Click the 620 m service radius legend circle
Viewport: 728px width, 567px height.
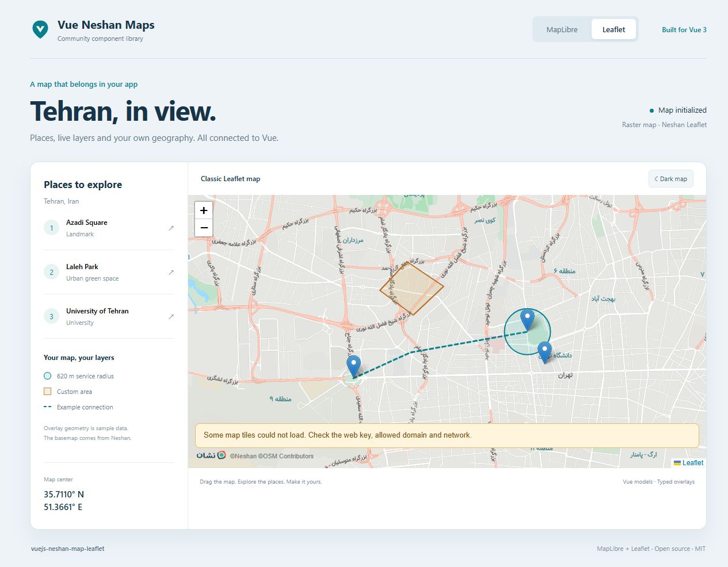(48, 376)
